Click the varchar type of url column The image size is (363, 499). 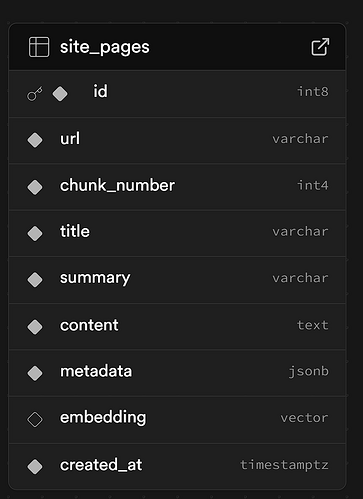tap(300, 139)
